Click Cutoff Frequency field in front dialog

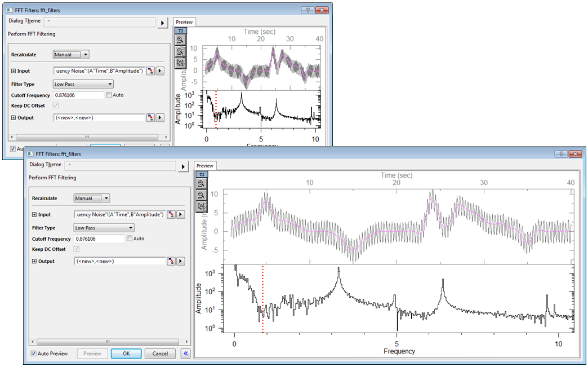click(99, 239)
